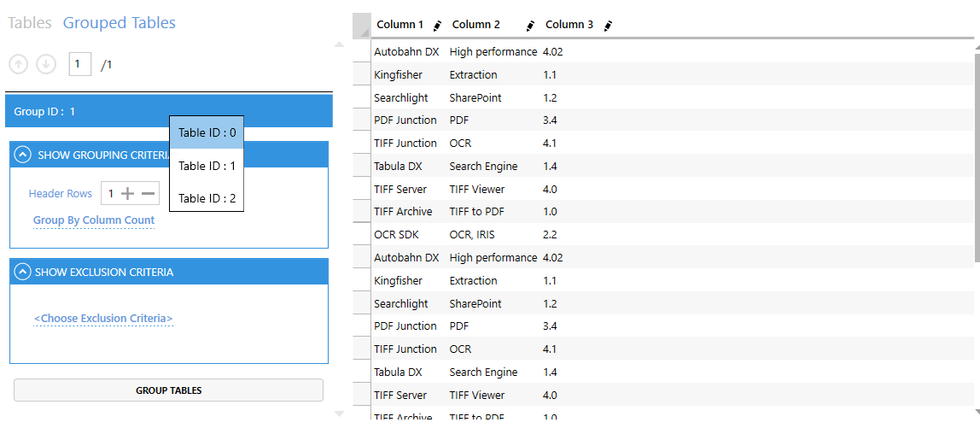Screen dimensions: 980x434
Task: Select the Group ID : 1 header bar
Action: pos(169,111)
